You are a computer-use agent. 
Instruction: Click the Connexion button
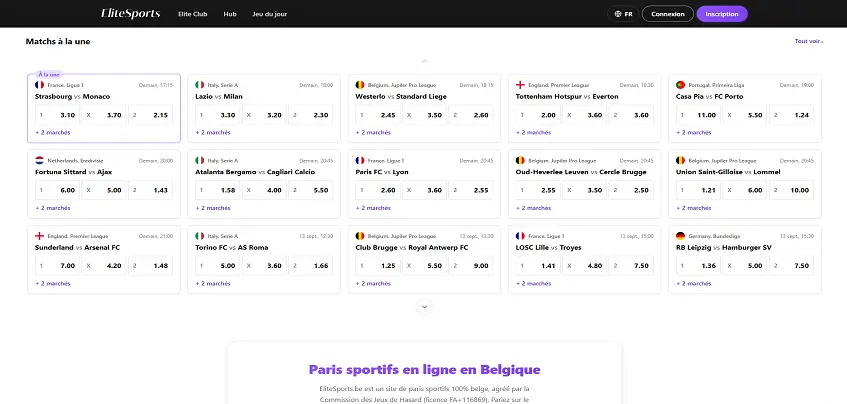[x=668, y=14]
